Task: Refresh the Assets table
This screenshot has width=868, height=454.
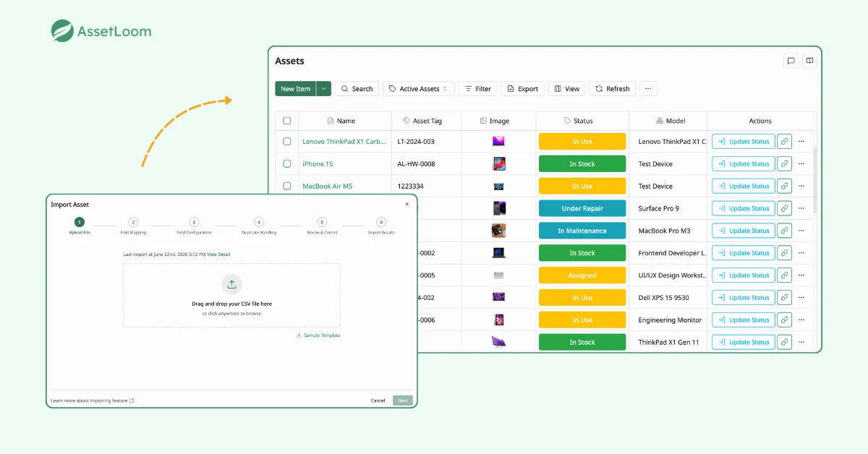Action: (x=612, y=89)
